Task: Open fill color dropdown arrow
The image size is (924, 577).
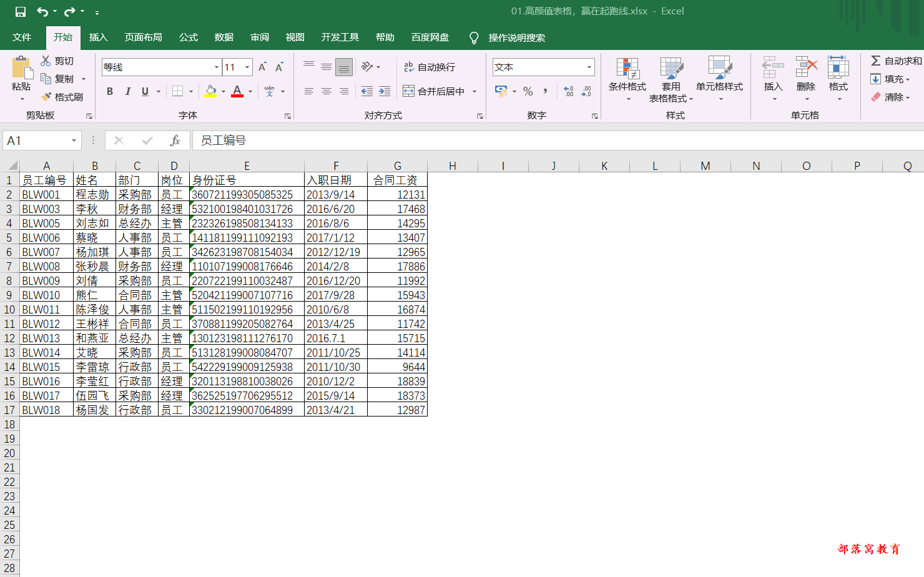Action: [224, 91]
